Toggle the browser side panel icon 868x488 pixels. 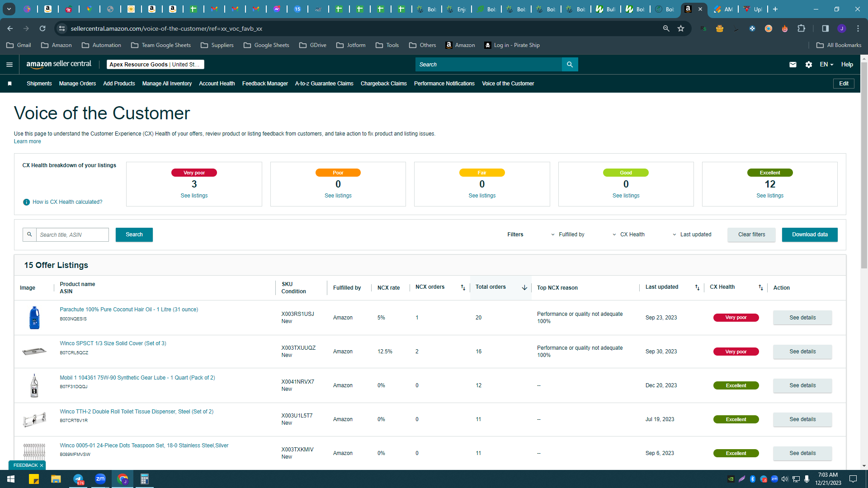point(825,28)
